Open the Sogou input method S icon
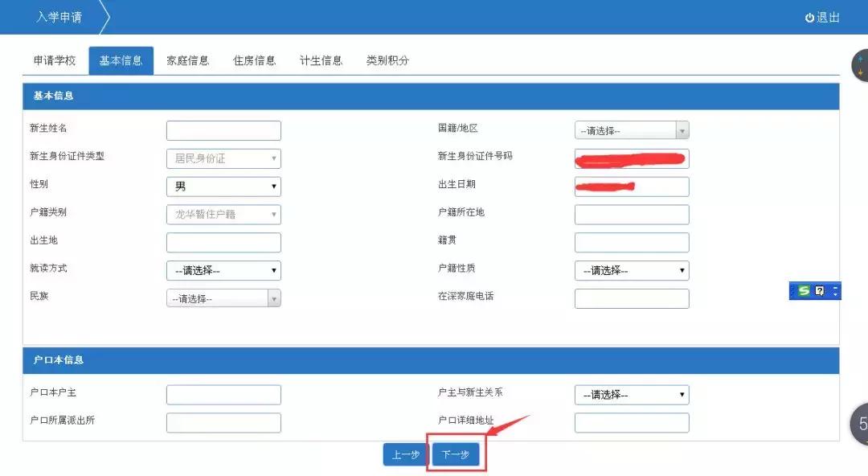Screen dimensions: 868x476 pyautogui.click(x=803, y=290)
